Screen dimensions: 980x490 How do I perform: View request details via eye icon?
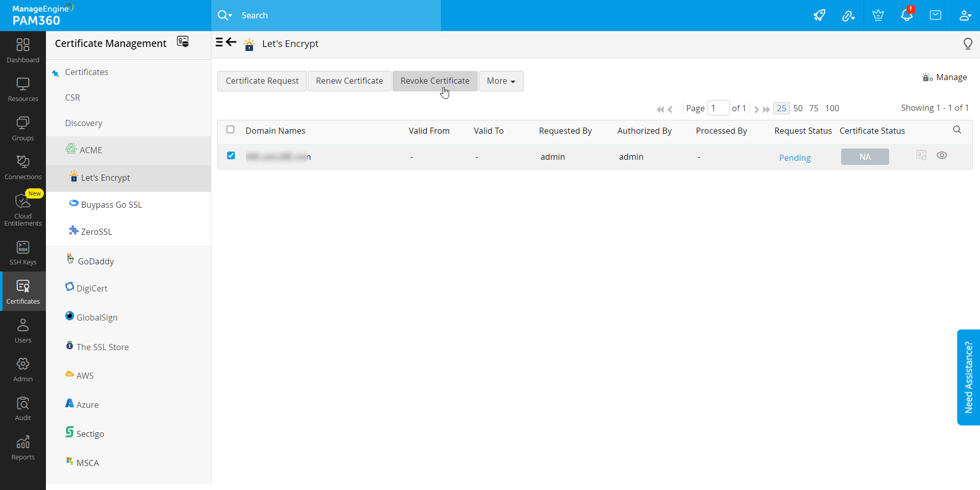click(x=942, y=156)
